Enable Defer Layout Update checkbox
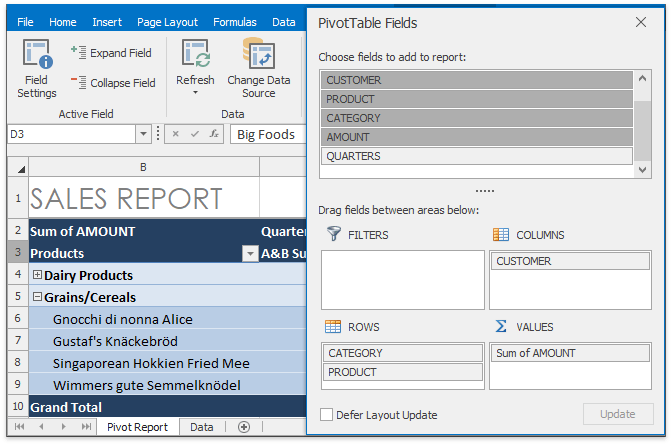The height and width of the screenshot is (445, 672). click(x=327, y=415)
